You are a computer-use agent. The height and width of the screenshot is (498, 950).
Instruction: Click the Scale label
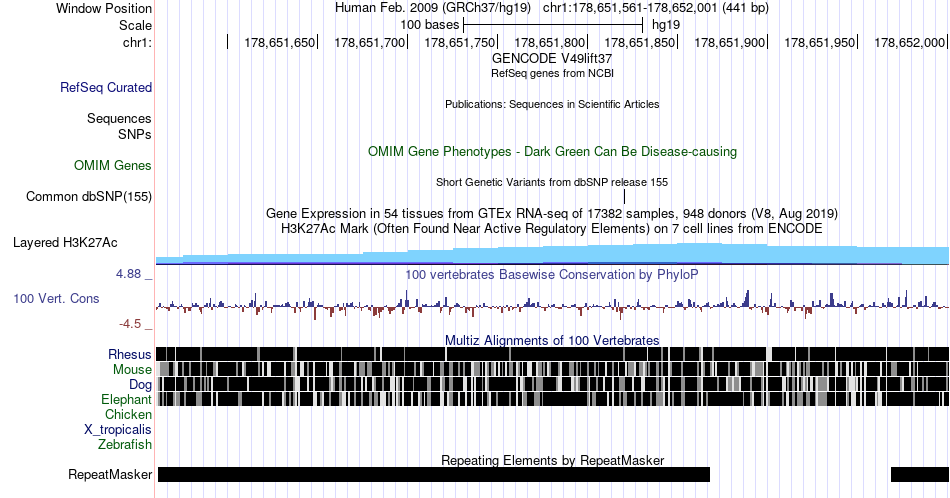136,25
